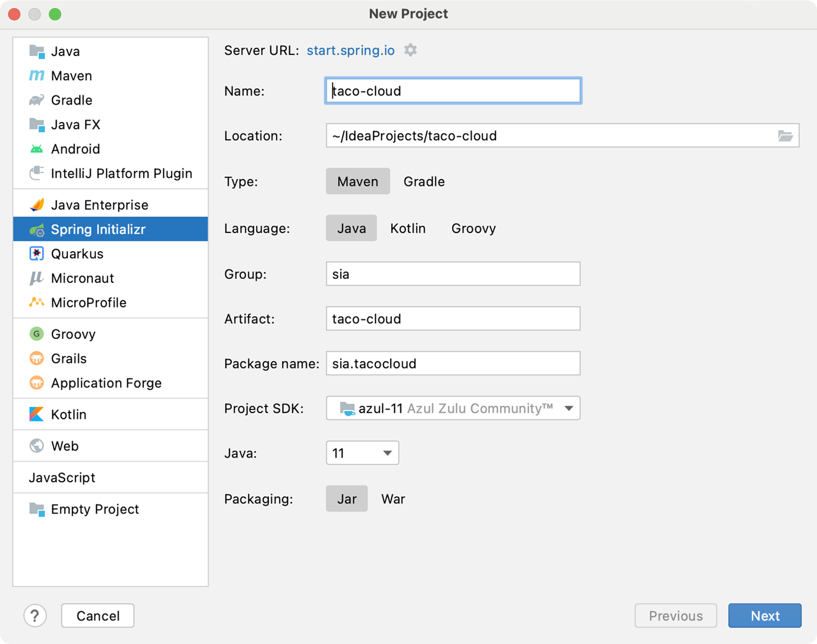The width and height of the screenshot is (817, 644).
Task: Click the Quarkus icon
Action: (37, 254)
